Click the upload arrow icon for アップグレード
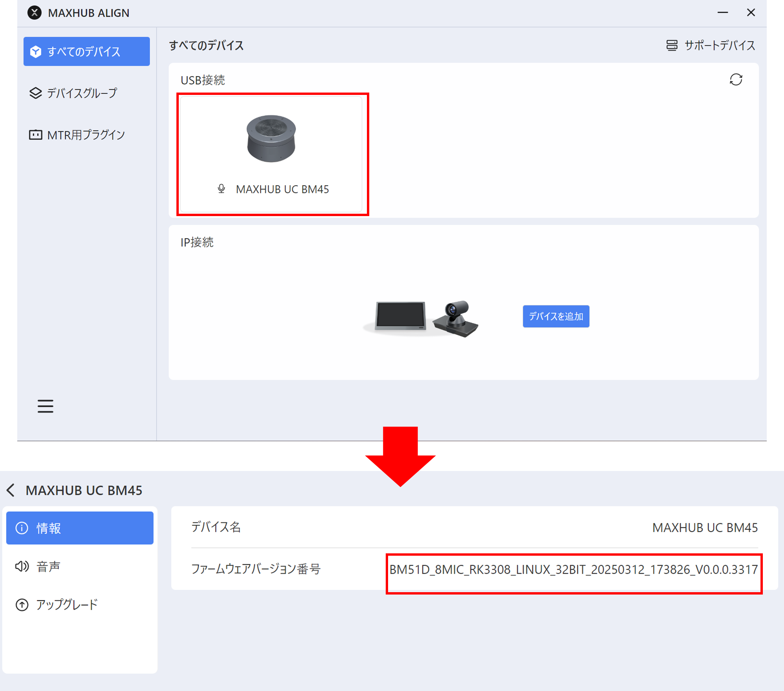 (x=22, y=605)
